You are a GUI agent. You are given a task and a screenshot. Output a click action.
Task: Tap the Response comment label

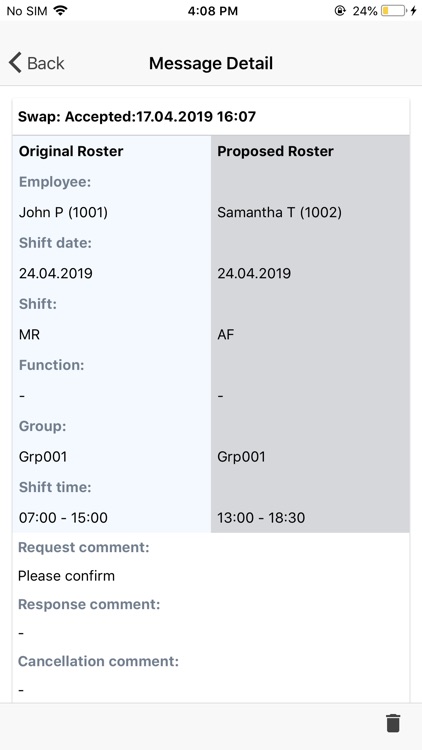(x=89, y=604)
